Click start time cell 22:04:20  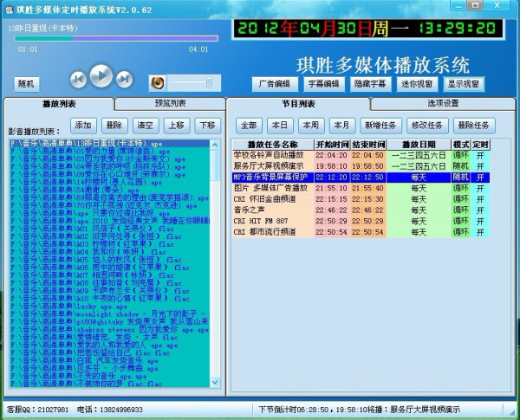pyautogui.click(x=332, y=155)
